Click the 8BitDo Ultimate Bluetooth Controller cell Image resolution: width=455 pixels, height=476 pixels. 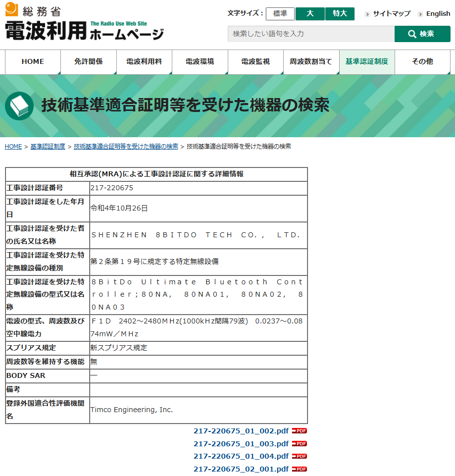click(199, 295)
